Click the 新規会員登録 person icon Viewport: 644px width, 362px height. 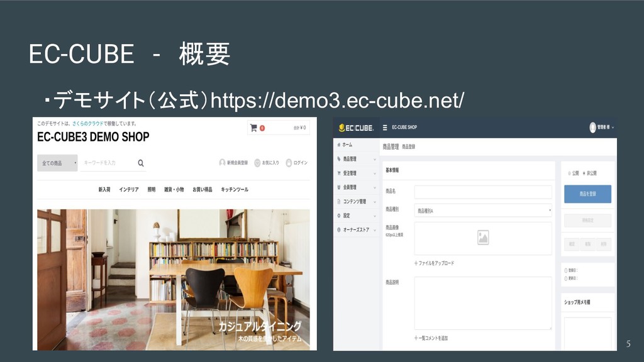[x=222, y=163]
